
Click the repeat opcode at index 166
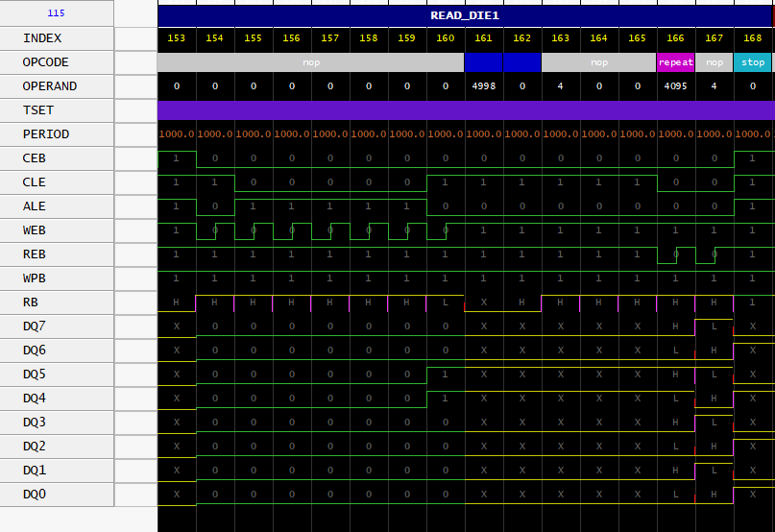click(676, 62)
